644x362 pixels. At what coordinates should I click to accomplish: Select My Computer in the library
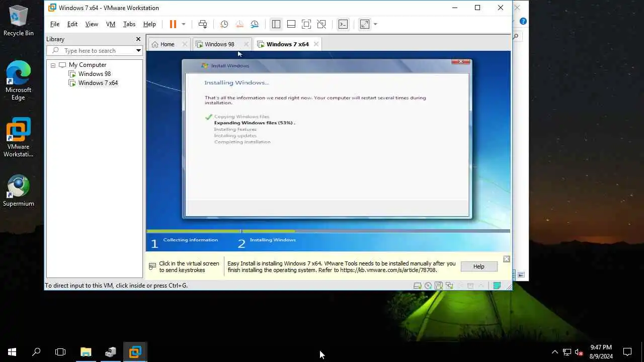[88, 65]
